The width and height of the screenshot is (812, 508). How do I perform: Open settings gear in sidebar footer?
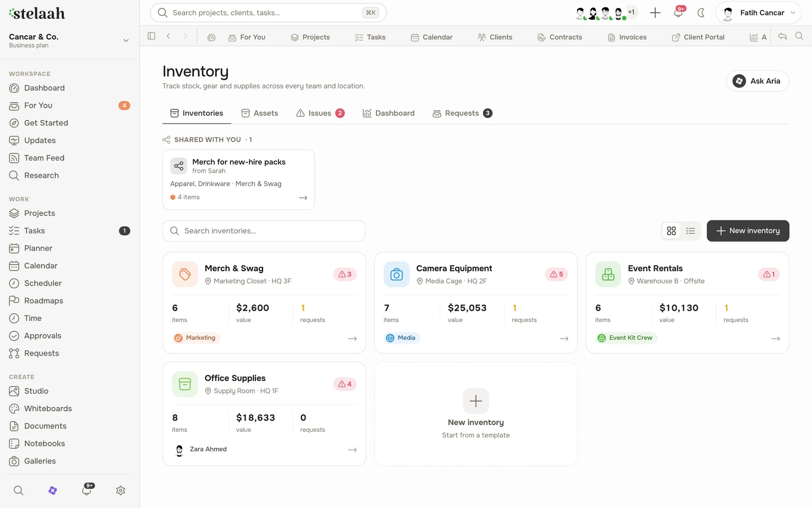(x=121, y=491)
